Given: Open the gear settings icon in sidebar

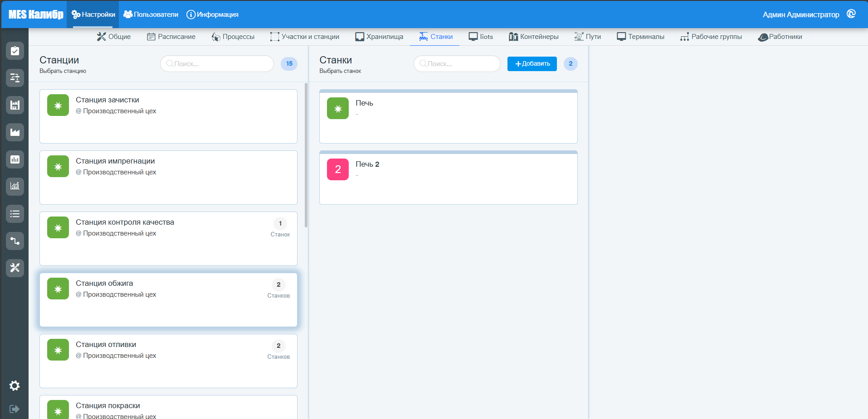Looking at the screenshot, I should (x=15, y=385).
